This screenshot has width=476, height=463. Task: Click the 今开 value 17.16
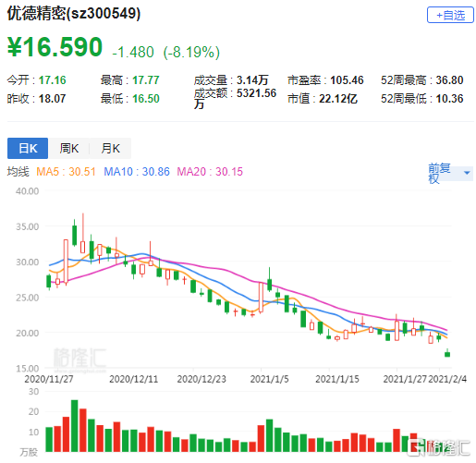[x=52, y=80]
